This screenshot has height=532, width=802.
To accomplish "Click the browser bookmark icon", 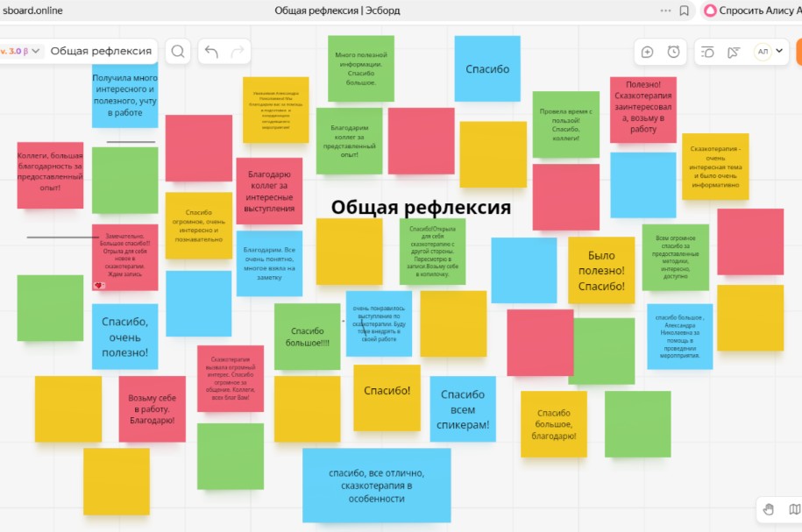I will [x=685, y=11].
